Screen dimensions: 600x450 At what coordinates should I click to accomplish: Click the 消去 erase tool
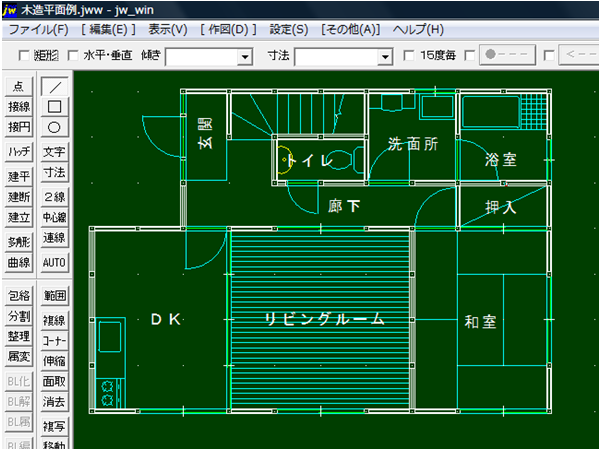[x=54, y=402]
